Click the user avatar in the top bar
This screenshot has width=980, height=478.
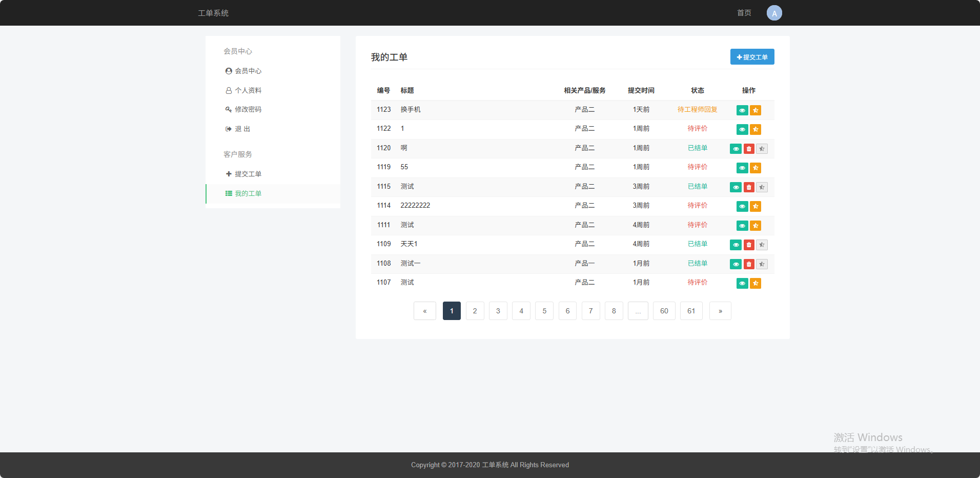pos(774,13)
